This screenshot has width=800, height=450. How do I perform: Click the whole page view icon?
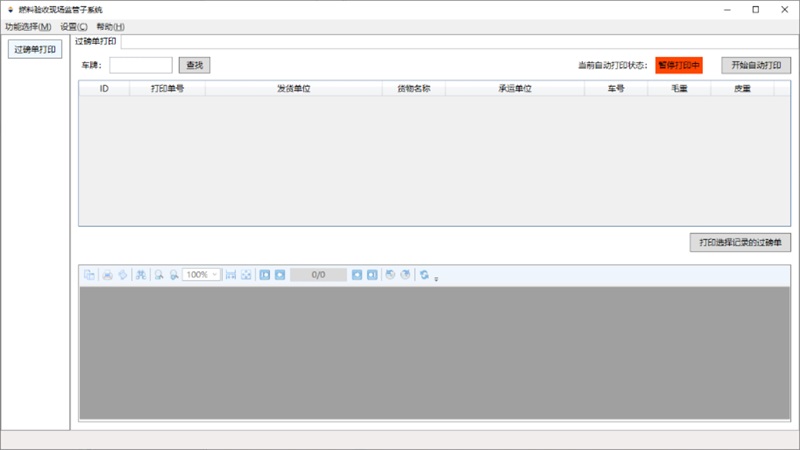pyautogui.click(x=246, y=275)
